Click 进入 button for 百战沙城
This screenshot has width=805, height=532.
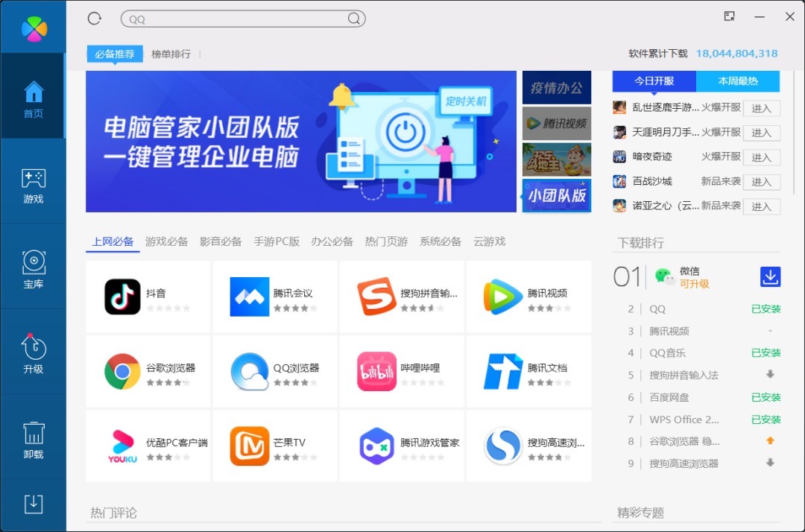[761, 182]
